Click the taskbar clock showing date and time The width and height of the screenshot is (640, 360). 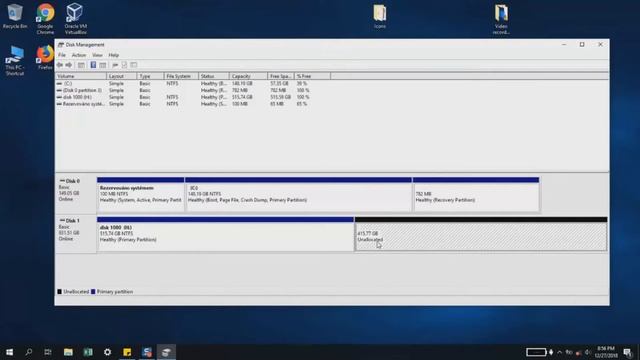(606, 352)
